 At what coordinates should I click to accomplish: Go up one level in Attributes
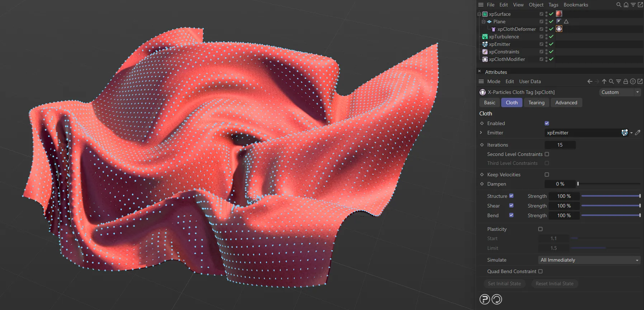click(x=604, y=81)
